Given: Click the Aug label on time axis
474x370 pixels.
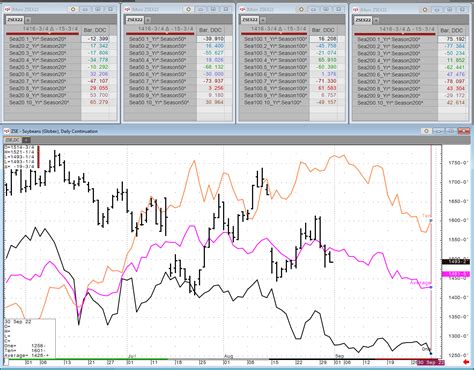Looking at the screenshot, I should (228, 356).
